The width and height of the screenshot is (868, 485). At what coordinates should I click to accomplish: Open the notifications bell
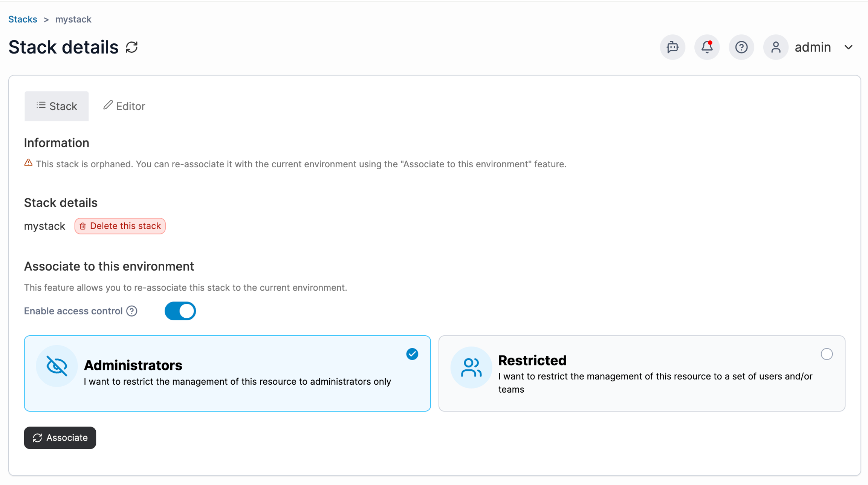(707, 47)
